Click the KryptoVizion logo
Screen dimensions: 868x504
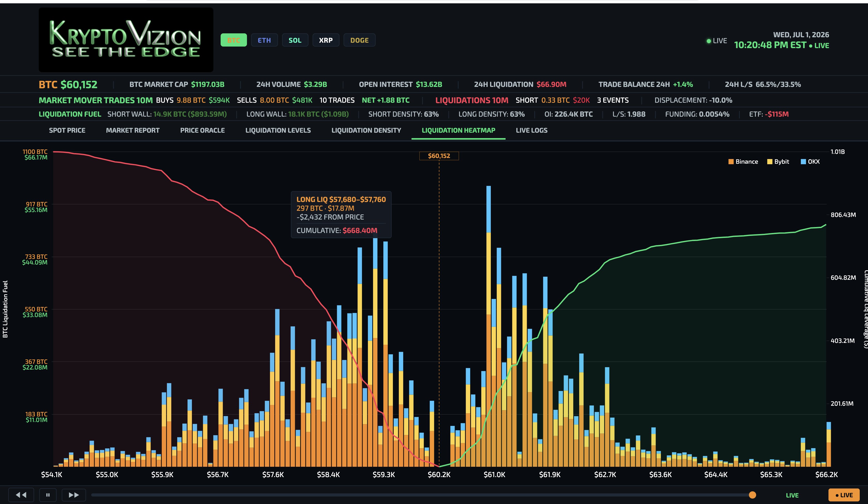(x=126, y=40)
